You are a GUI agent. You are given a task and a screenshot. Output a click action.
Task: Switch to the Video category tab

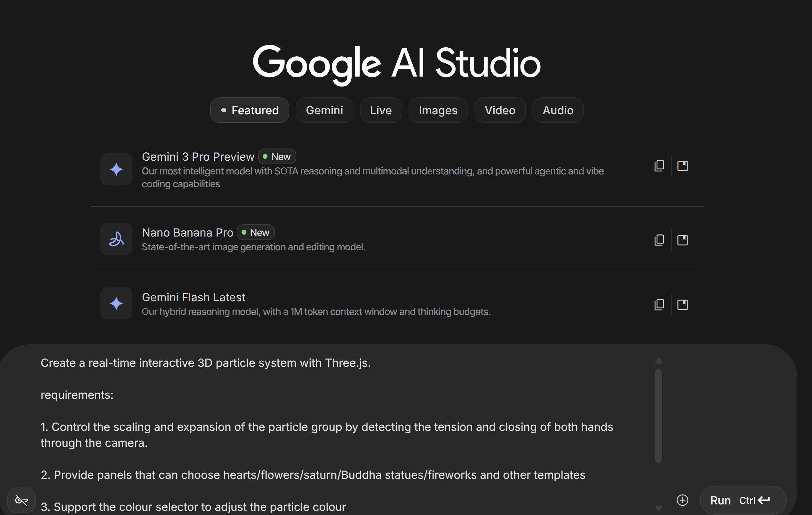(500, 110)
